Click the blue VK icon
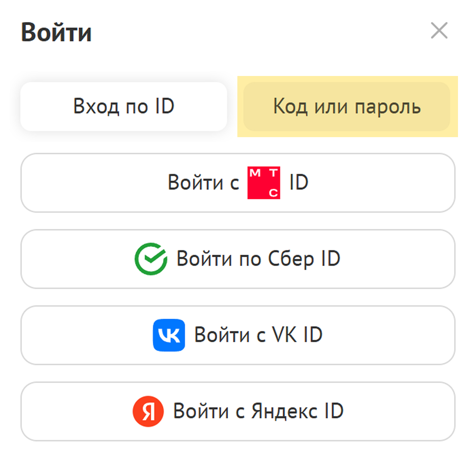The width and height of the screenshot is (476, 470). [169, 335]
